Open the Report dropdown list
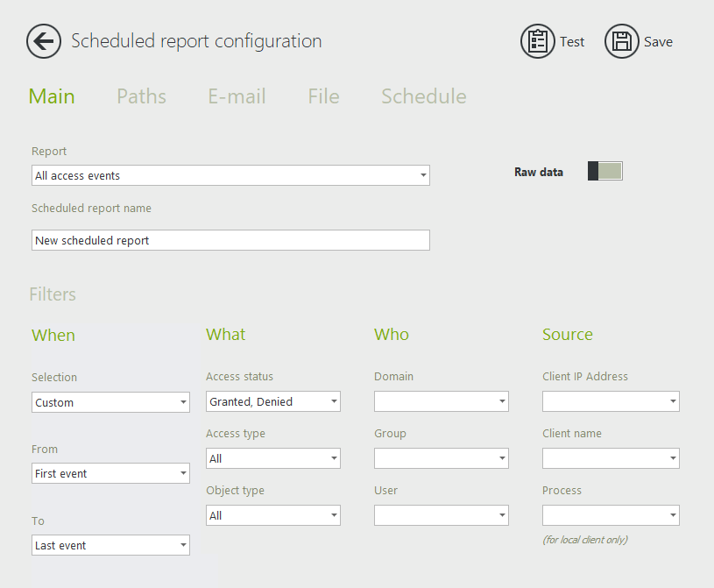The width and height of the screenshot is (714, 588). pos(230,175)
